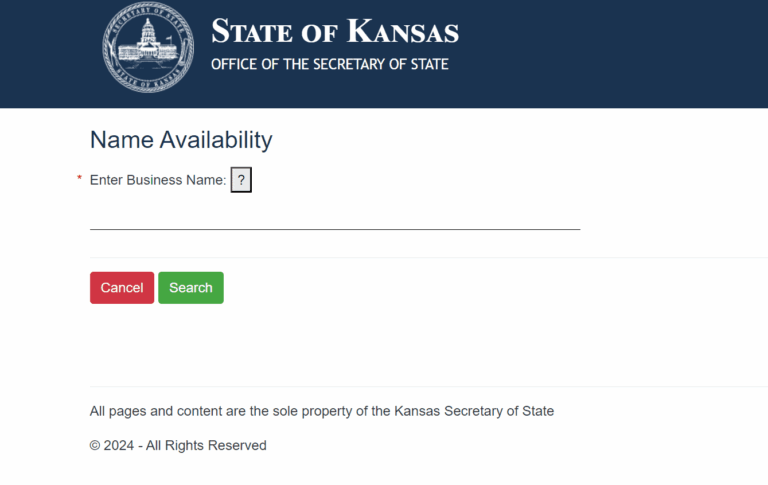Viewport: 768px width, 485px height.
Task: Click the "© 2024 - All Rights Reserved" text
Action: (x=178, y=446)
